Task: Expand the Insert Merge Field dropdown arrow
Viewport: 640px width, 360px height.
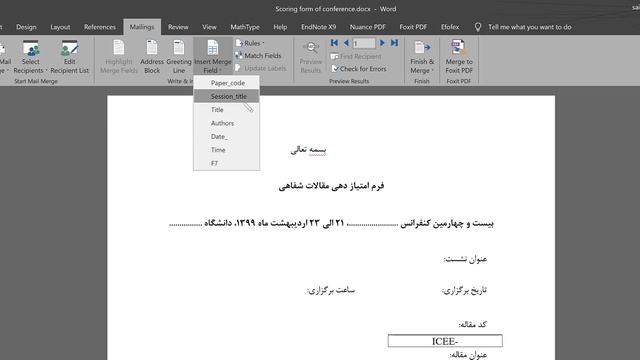Action: tap(220, 71)
